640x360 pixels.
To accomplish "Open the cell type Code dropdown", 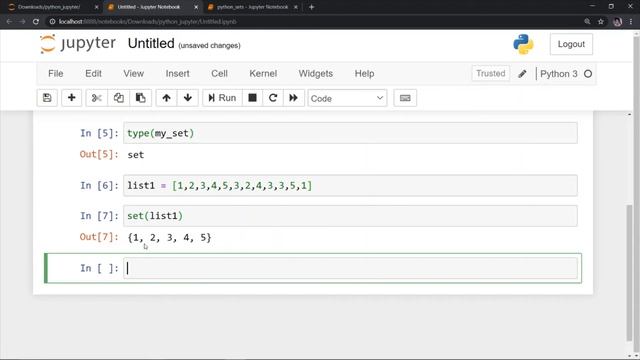I will 347,98.
